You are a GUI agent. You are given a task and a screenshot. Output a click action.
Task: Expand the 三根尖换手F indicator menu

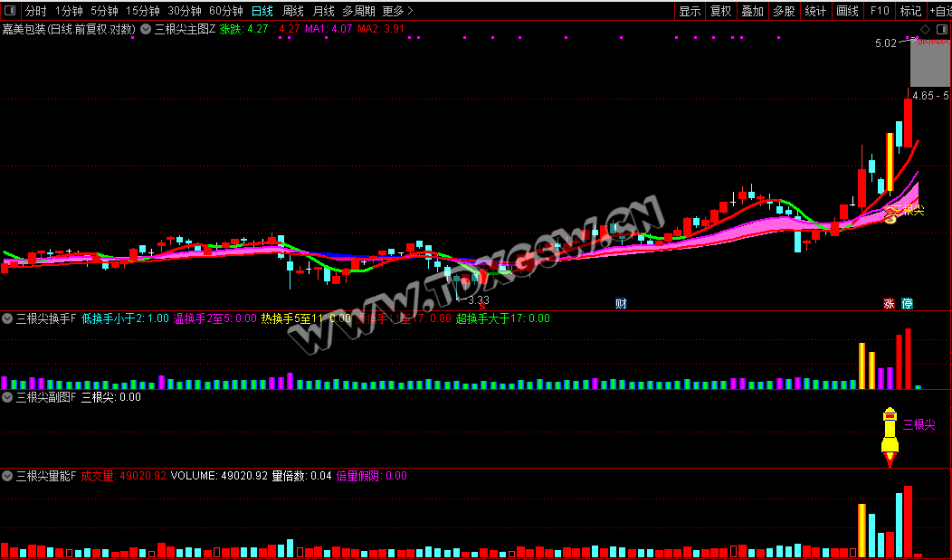(7, 318)
